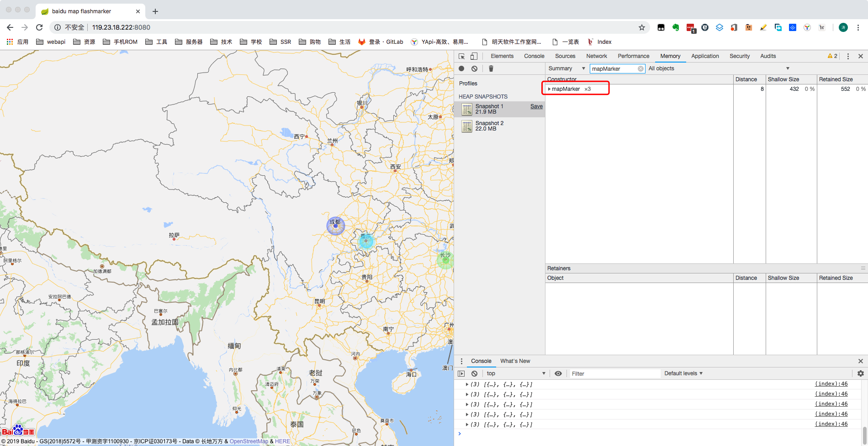
Task: Open the All objects filter dropdown
Action: (x=719, y=68)
